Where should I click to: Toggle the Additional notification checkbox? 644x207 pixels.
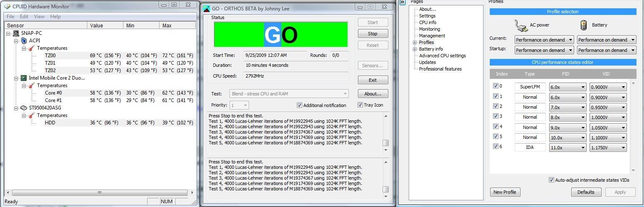299,105
